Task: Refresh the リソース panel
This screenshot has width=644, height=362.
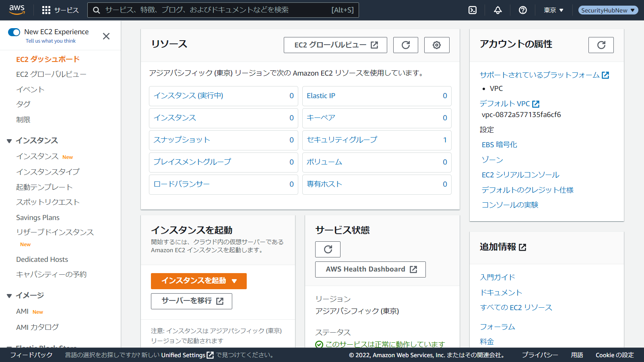Action: pos(406,45)
